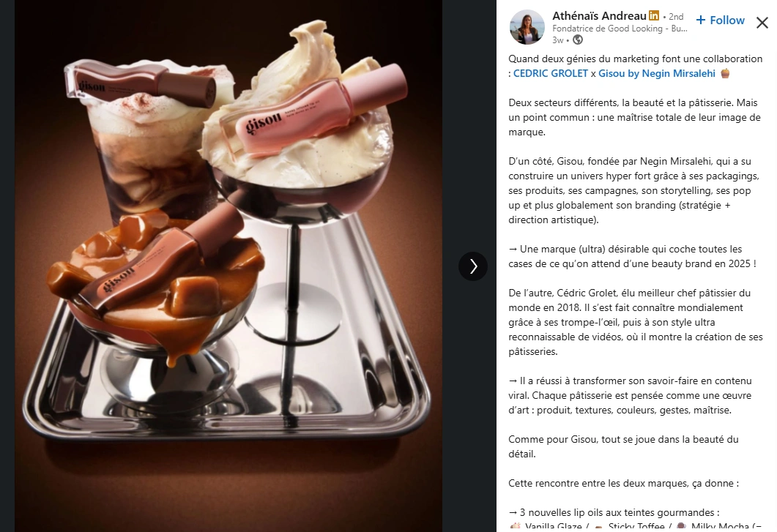
Task: Click the 2nd degree connection label
Action: coord(676,16)
